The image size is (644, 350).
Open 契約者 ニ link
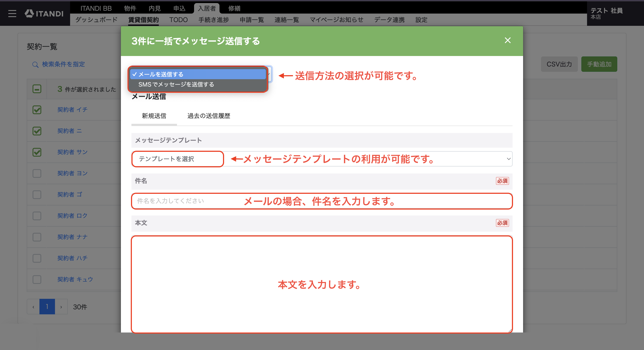(x=69, y=131)
